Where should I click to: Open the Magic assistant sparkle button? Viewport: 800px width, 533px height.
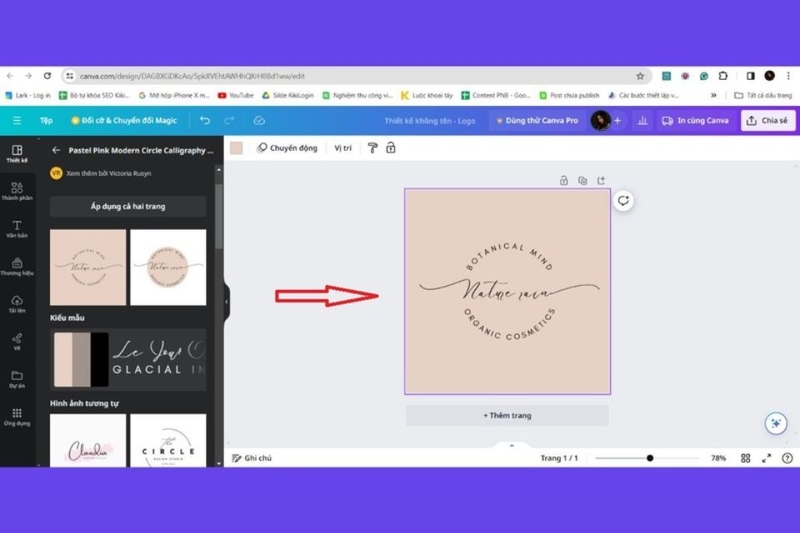coord(776,423)
